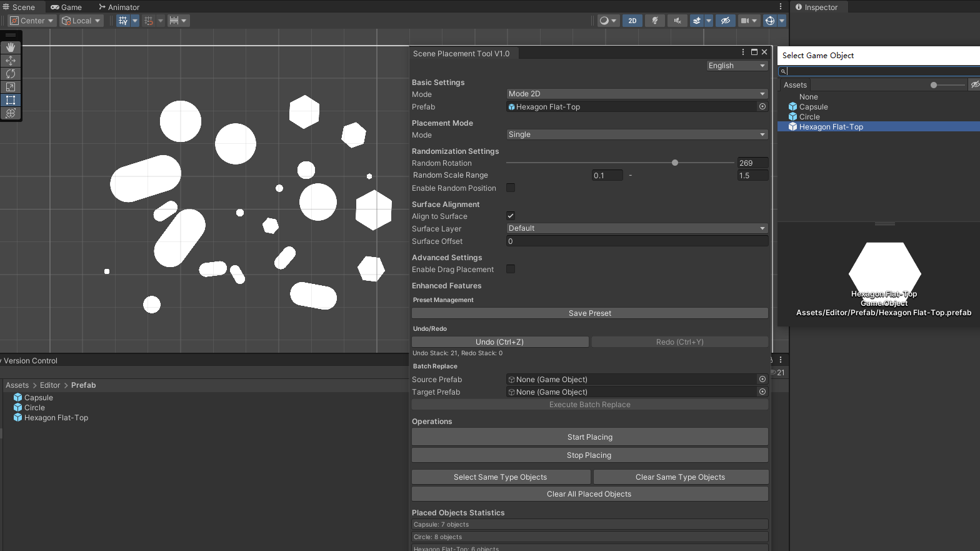980x551 pixels.
Task: Switch to the Game tab
Action: click(66, 8)
